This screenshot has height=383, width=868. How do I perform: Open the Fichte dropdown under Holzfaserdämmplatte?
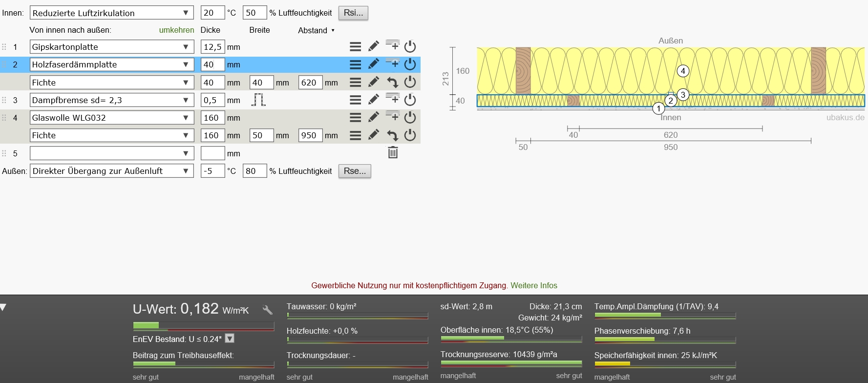pyautogui.click(x=112, y=83)
